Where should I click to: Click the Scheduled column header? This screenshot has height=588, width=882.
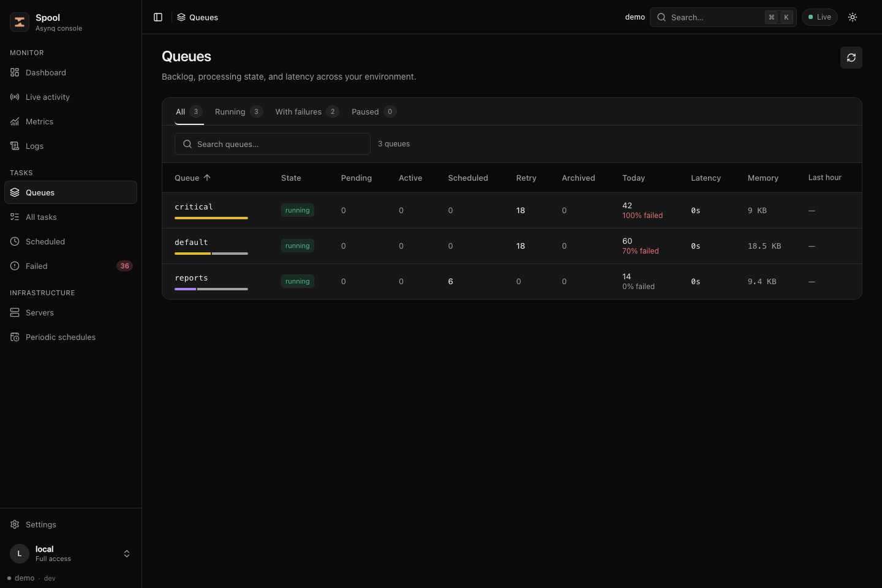coord(468,178)
